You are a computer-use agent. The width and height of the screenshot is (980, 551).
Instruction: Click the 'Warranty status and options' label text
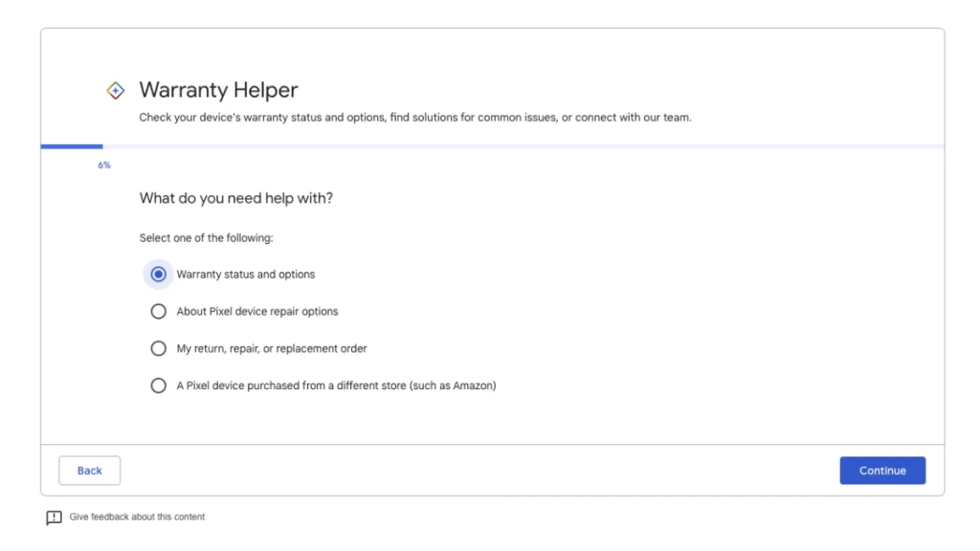[x=246, y=275]
